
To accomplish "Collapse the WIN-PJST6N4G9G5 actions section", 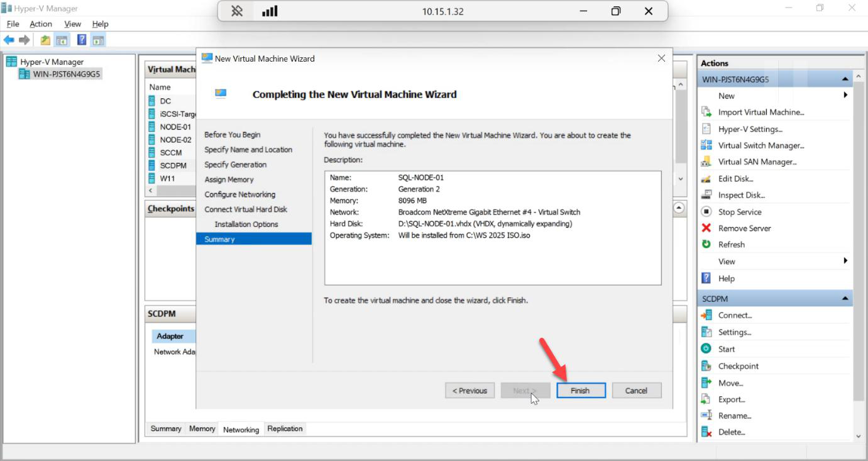I will 845,79.
